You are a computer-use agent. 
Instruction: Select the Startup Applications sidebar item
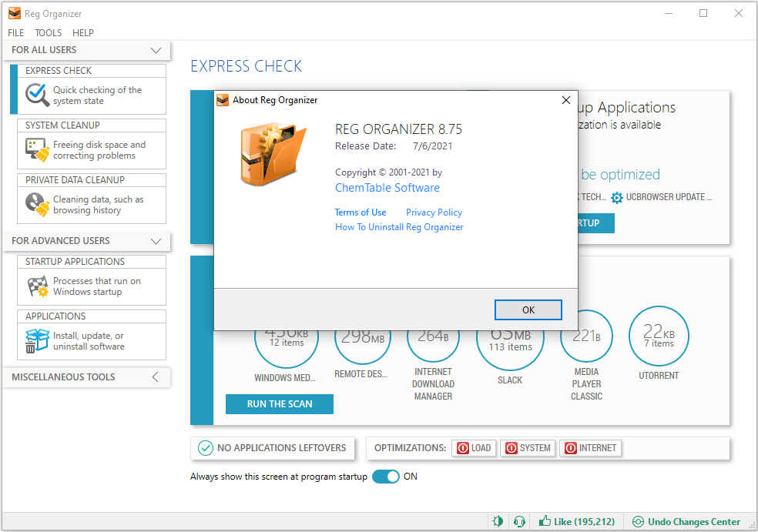pyautogui.click(x=92, y=280)
